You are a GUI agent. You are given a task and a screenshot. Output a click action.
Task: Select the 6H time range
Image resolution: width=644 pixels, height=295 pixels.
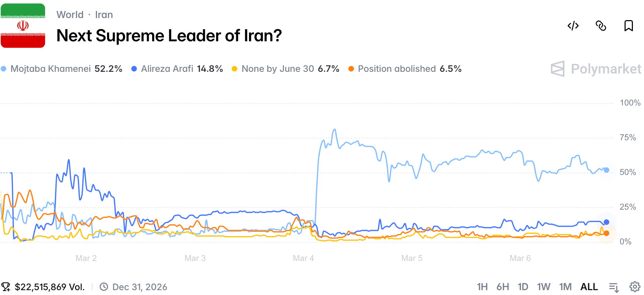point(503,287)
